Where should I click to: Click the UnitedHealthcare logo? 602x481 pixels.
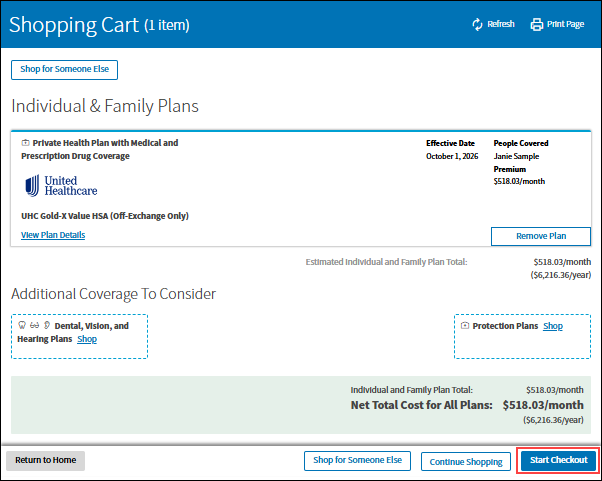[x=61, y=186]
